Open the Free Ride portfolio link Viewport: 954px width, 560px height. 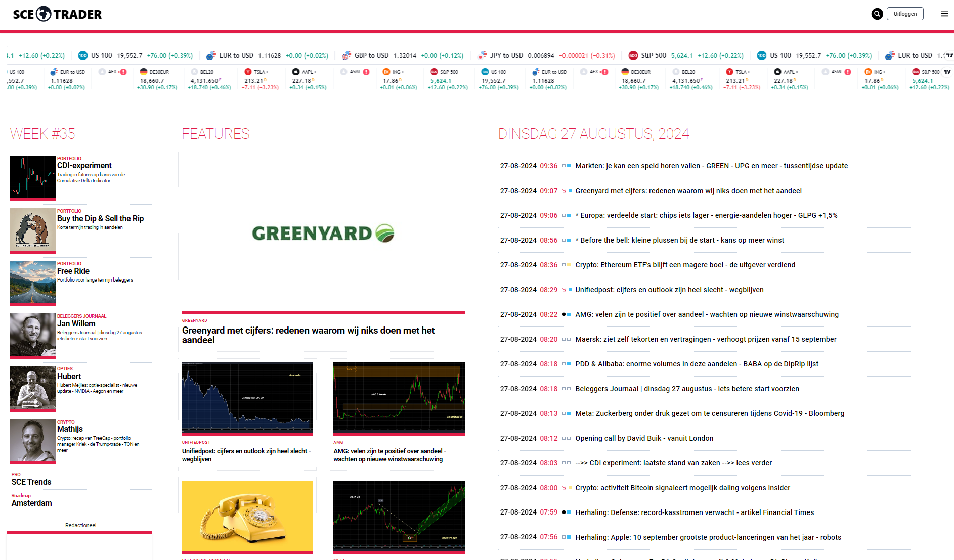click(73, 271)
